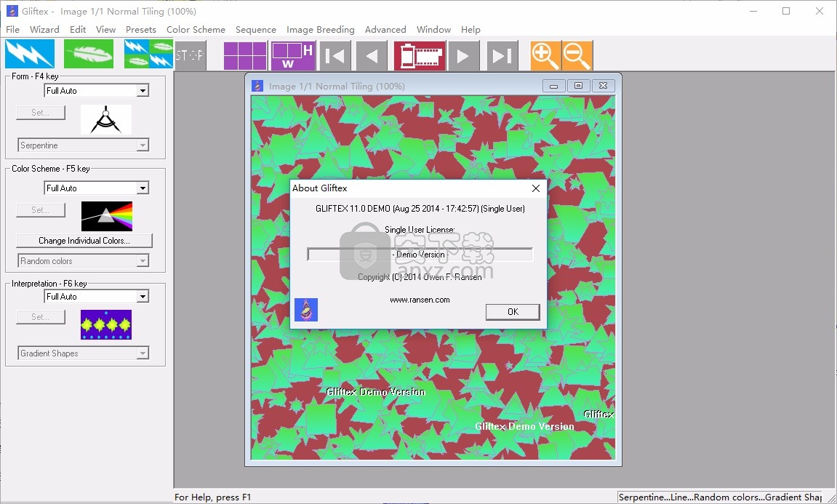Click the zoom in magnifier icon
Screen dimensions: 837x504
(545, 55)
